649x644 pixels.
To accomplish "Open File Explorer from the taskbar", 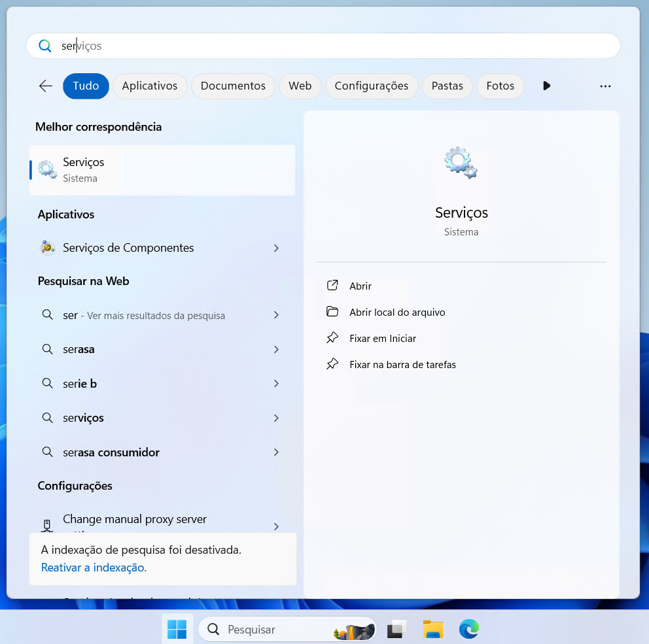I will point(433,629).
